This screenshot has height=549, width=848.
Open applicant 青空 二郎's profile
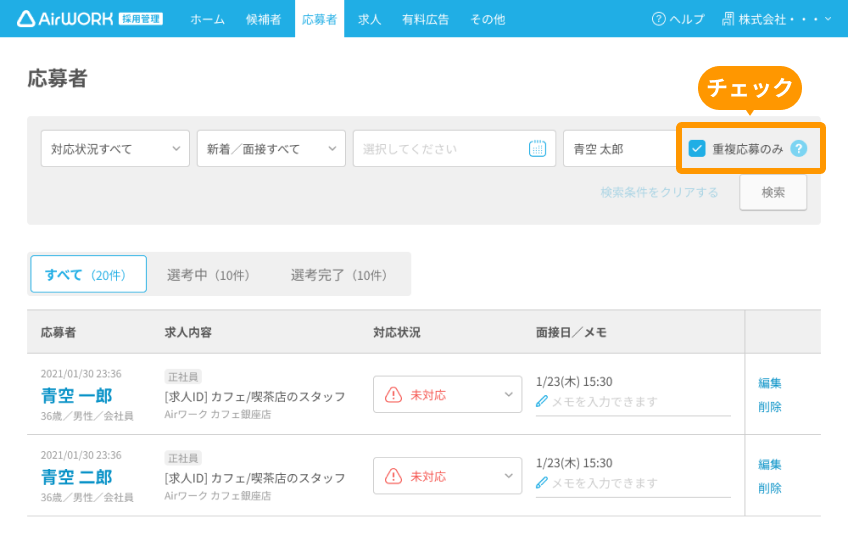(77, 477)
